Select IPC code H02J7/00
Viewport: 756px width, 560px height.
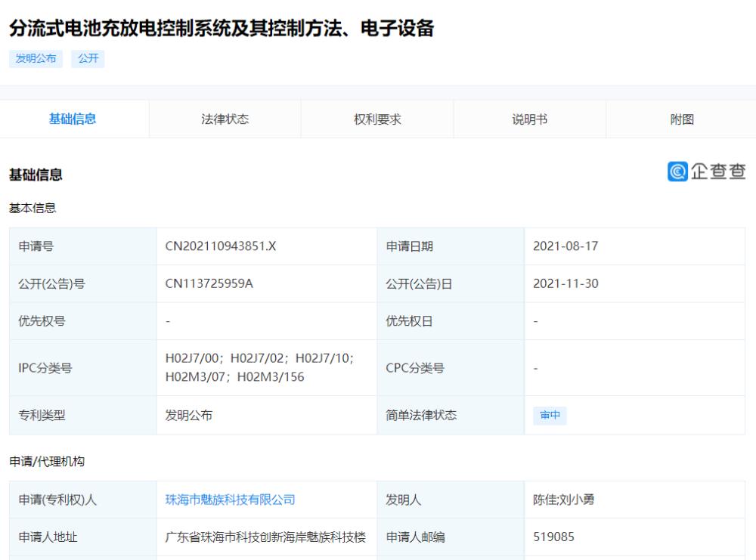[x=192, y=358]
